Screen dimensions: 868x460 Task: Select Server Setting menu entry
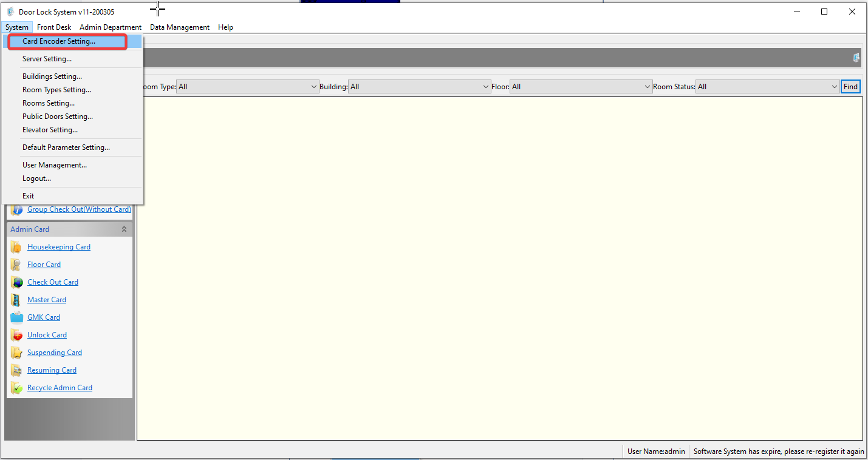pos(72,59)
